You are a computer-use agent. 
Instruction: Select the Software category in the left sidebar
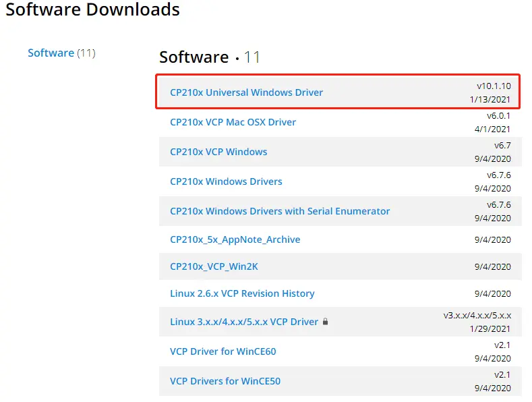point(51,53)
